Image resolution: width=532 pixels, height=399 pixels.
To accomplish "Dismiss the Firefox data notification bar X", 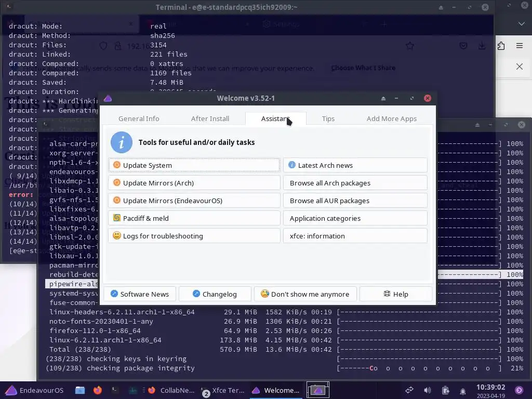I will pos(520,66).
